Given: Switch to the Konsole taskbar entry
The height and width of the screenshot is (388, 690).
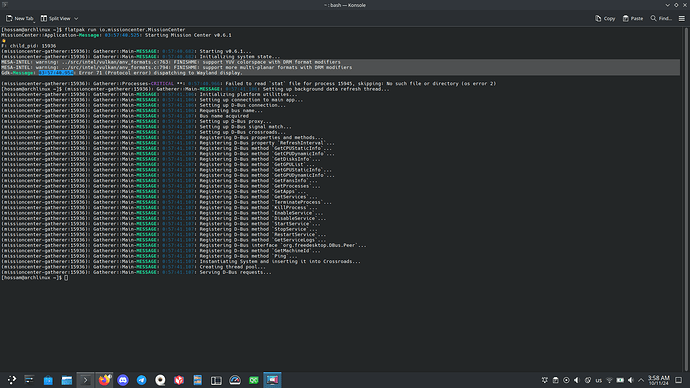Looking at the screenshot, I should pyautogui.click(x=85, y=380).
